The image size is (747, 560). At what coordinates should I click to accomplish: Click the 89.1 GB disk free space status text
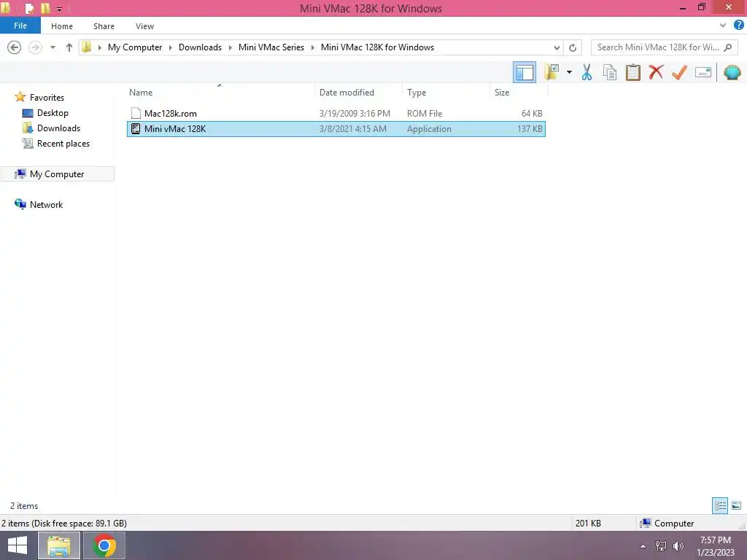tap(64, 524)
